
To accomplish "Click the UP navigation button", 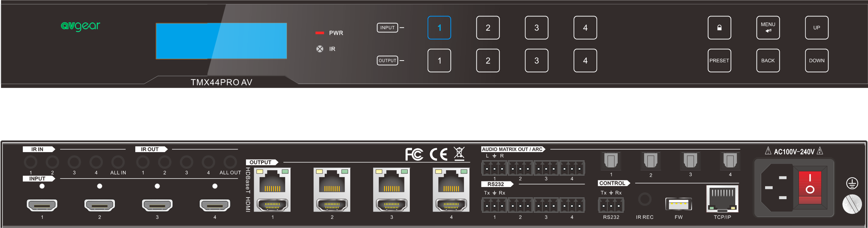I will tap(817, 28).
